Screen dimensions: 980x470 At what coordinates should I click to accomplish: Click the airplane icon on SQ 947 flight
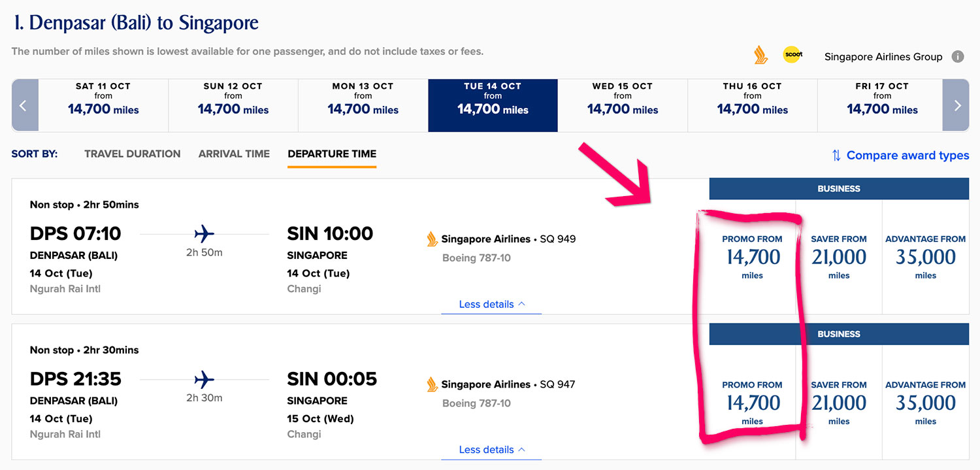[204, 379]
